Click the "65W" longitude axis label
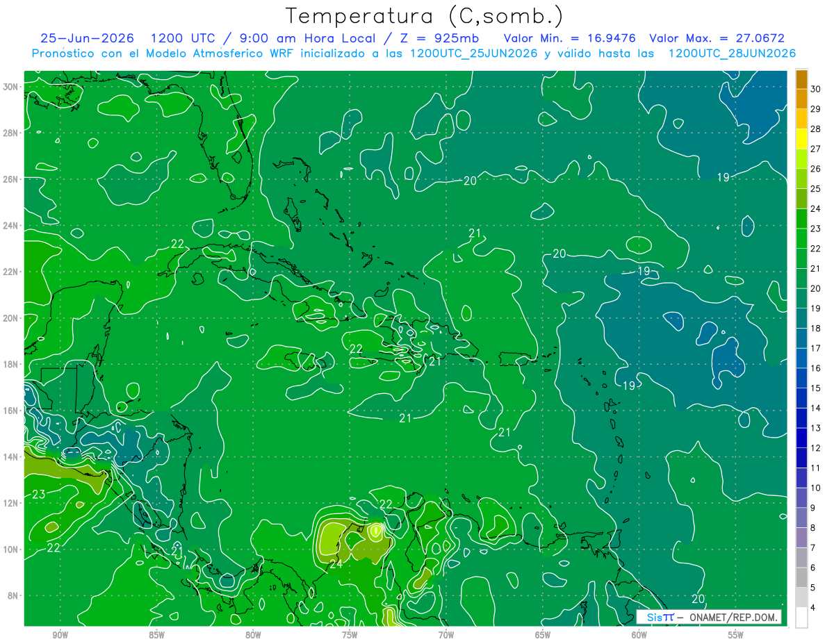834x644 pixels. pyautogui.click(x=543, y=635)
